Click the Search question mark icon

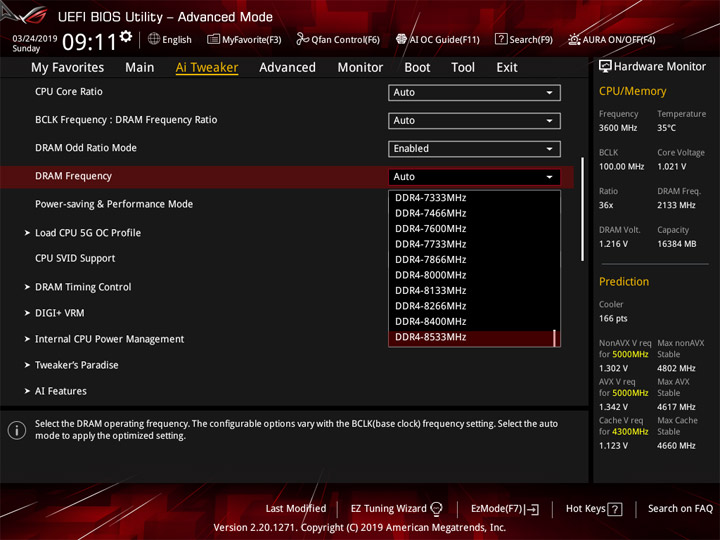point(501,39)
